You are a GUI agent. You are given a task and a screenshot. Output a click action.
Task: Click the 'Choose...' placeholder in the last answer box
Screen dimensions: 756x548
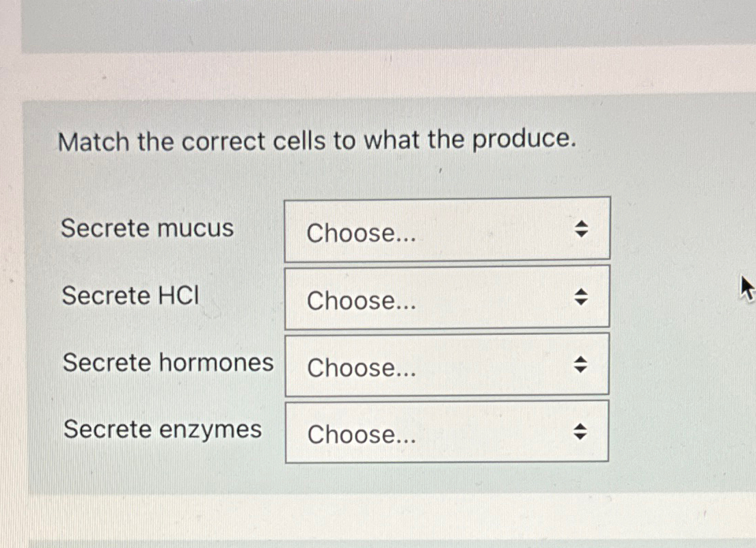361,435
